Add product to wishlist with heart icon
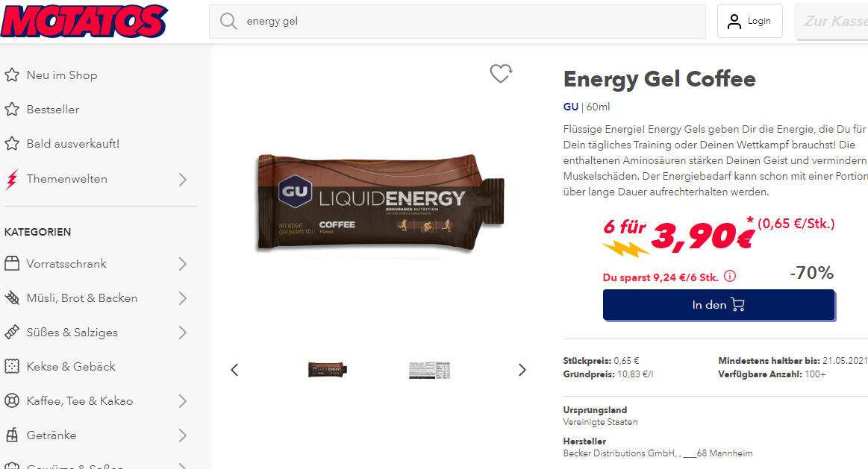Image resolution: width=868 pixels, height=469 pixels. coord(501,74)
